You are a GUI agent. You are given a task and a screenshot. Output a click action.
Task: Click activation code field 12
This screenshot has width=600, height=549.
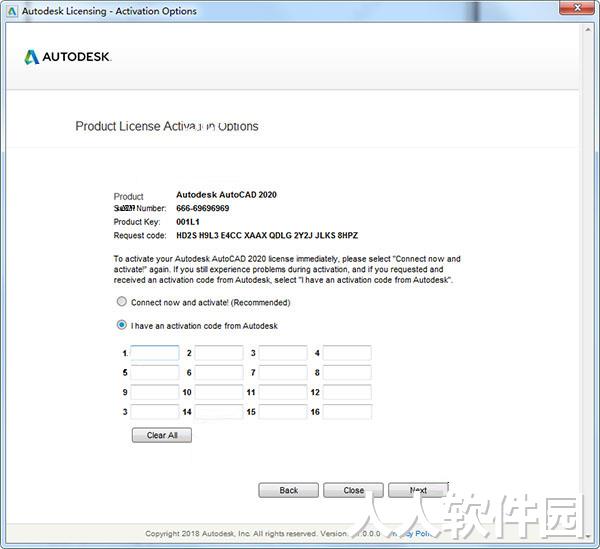click(347, 392)
